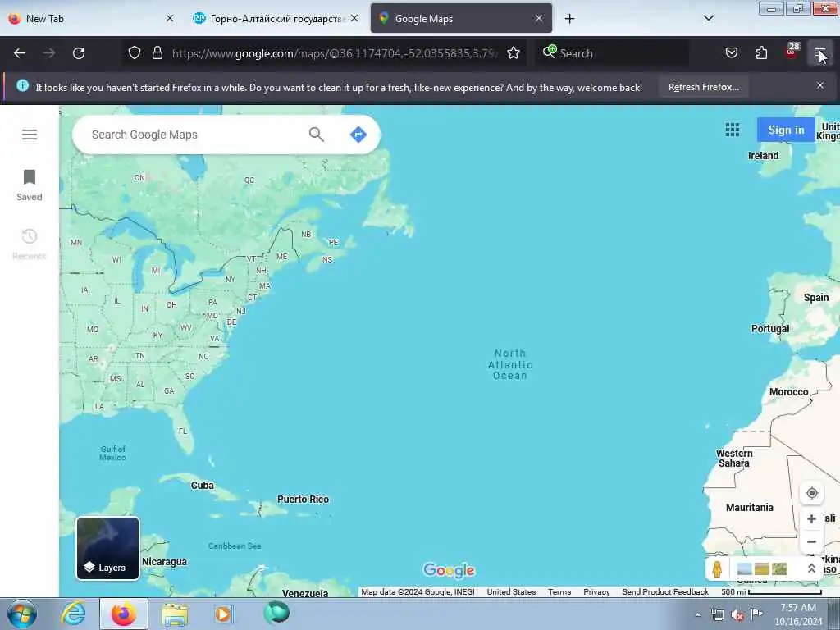Open Recents in the sidebar
This screenshot has height=630, width=840.
tap(30, 244)
